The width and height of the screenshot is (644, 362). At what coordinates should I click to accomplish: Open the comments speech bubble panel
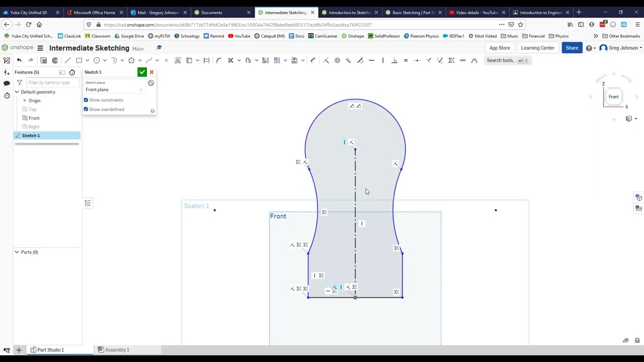tap(7, 83)
